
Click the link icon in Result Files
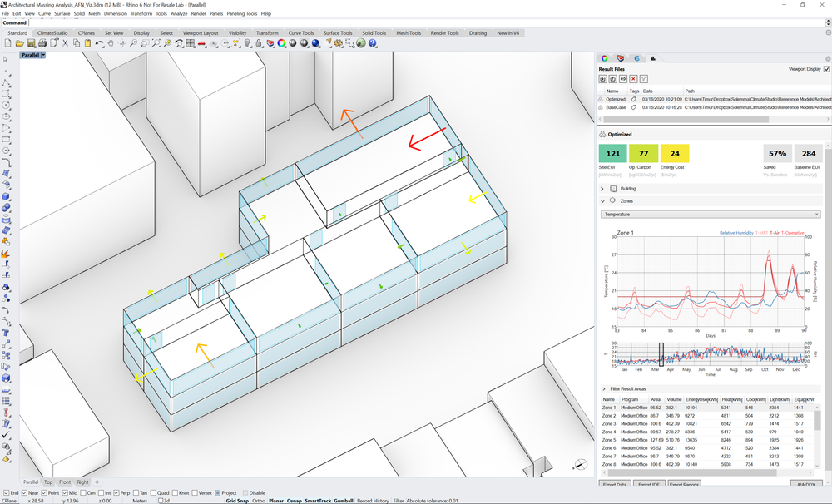pos(623,79)
